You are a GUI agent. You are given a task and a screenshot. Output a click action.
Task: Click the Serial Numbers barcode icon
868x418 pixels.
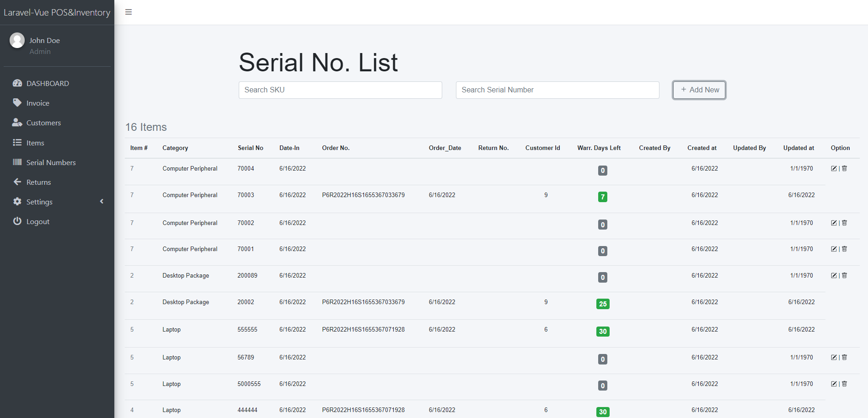(x=17, y=162)
